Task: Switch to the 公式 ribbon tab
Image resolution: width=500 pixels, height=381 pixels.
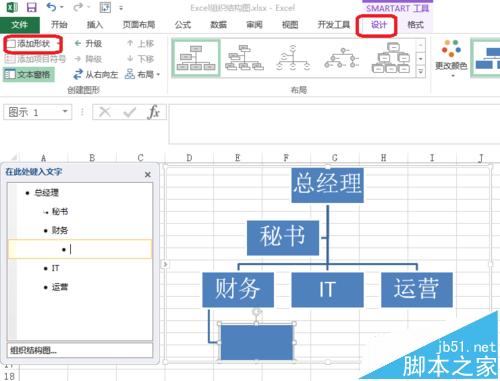Action: 183,25
